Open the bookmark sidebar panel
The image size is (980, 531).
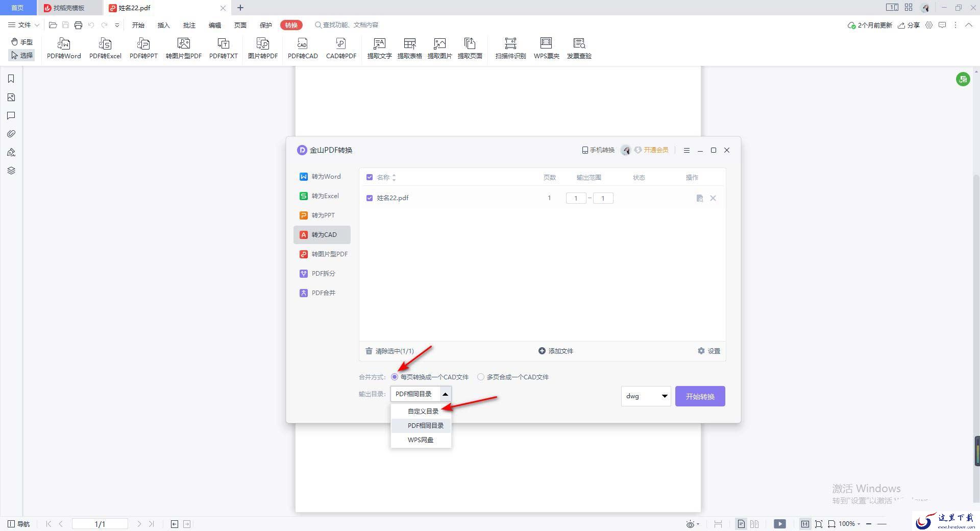click(x=11, y=79)
